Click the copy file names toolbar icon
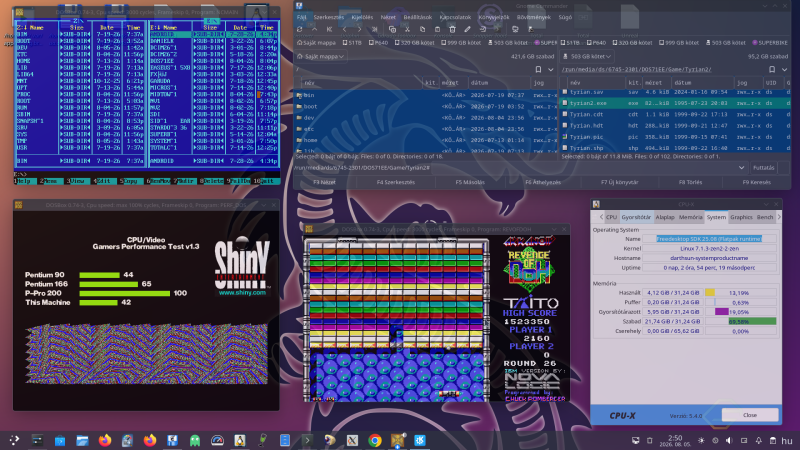The height and width of the screenshot is (450, 800). (x=392, y=30)
